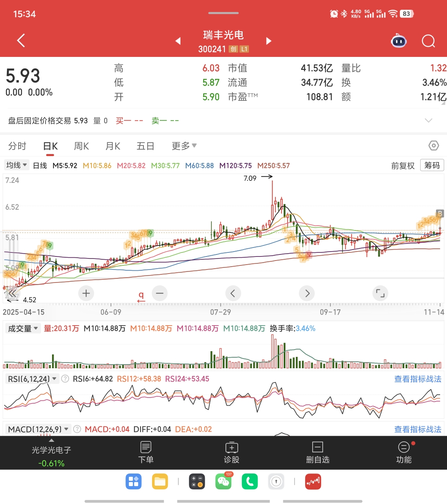Toggle 前复权 price adjustment
Viewport: 447px width, 504px height.
tap(403, 165)
